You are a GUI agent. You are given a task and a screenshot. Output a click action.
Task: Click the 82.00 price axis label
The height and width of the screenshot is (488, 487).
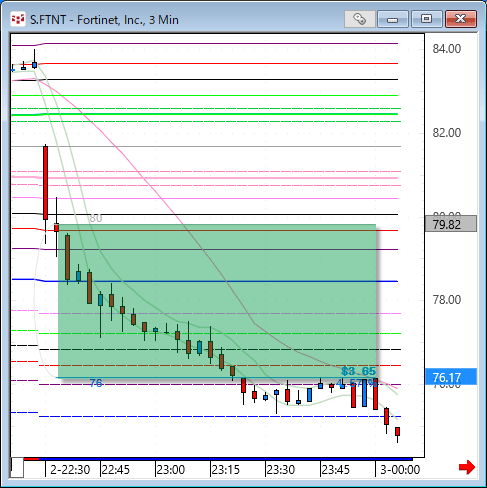point(447,133)
